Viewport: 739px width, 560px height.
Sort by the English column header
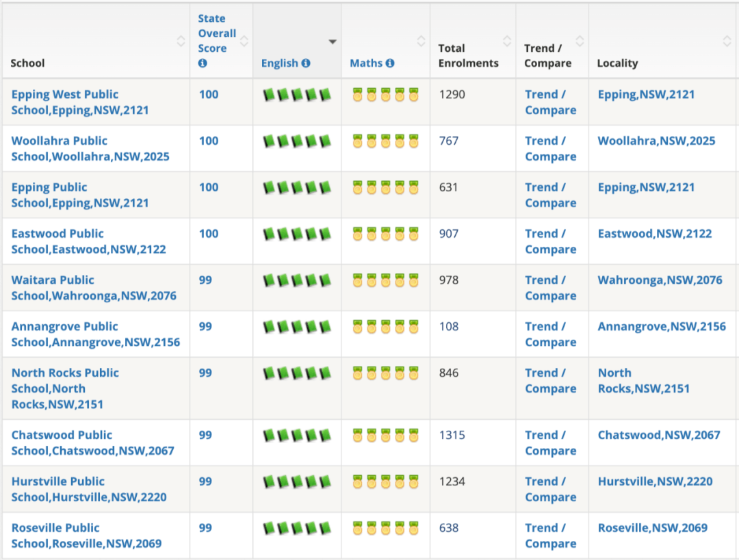tap(280, 63)
